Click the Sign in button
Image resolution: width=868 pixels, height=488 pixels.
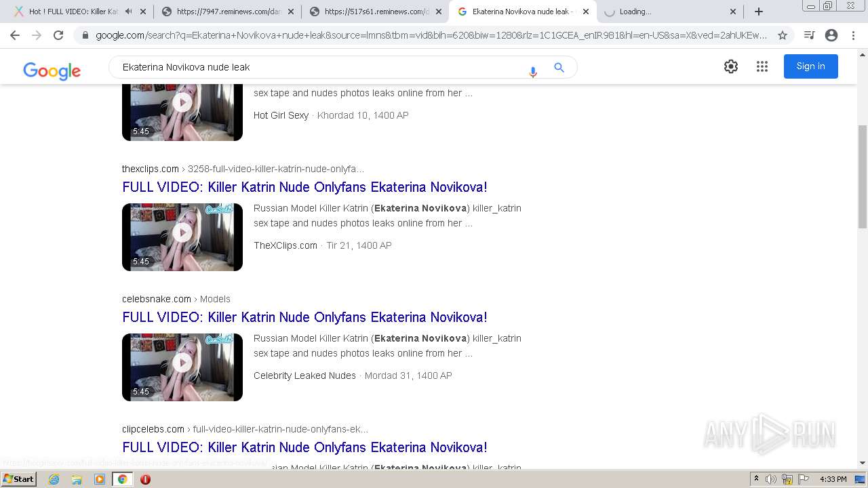coord(810,66)
